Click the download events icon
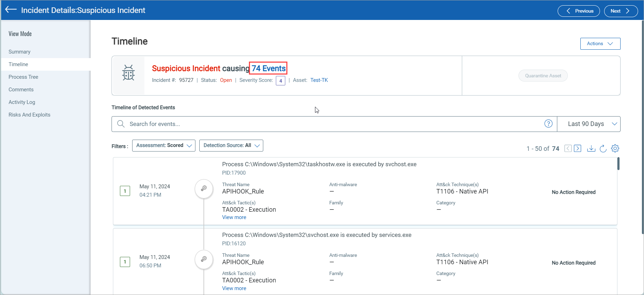Screen dimensions: 644x295 click(x=591, y=148)
